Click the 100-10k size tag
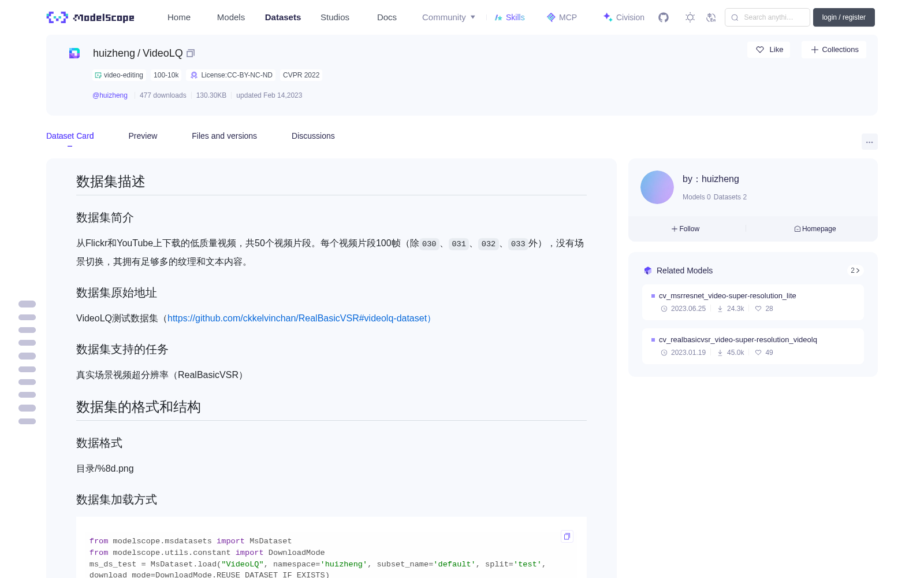This screenshot has width=924, height=578. [x=166, y=75]
